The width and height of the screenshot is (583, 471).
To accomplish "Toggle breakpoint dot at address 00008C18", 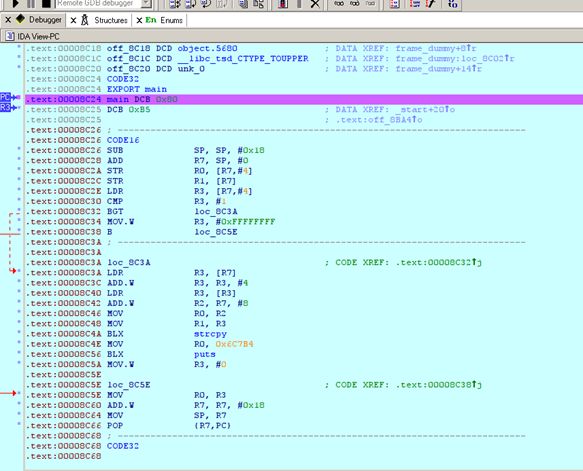I will (19, 47).
